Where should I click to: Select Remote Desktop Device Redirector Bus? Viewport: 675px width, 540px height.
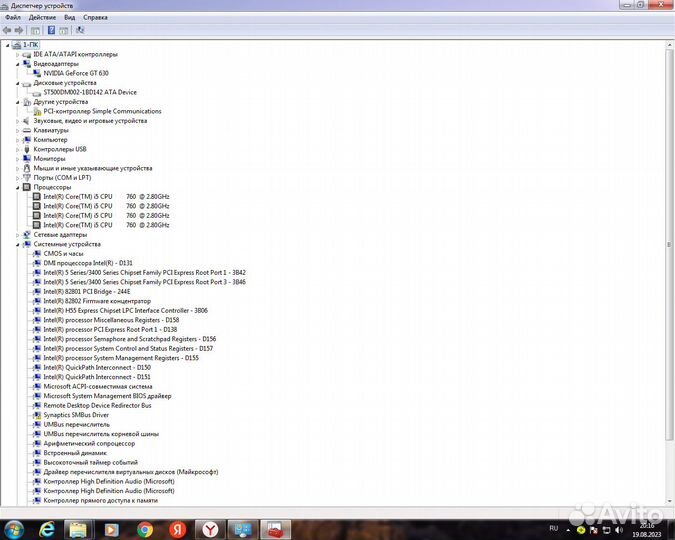coord(97,406)
